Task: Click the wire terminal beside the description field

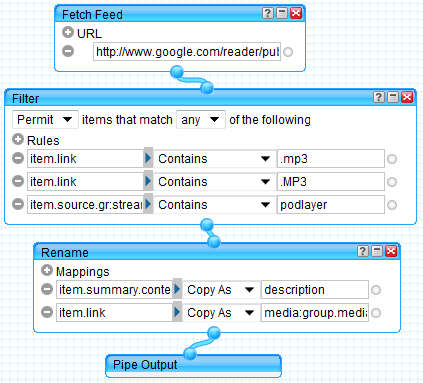Action: tap(376, 290)
